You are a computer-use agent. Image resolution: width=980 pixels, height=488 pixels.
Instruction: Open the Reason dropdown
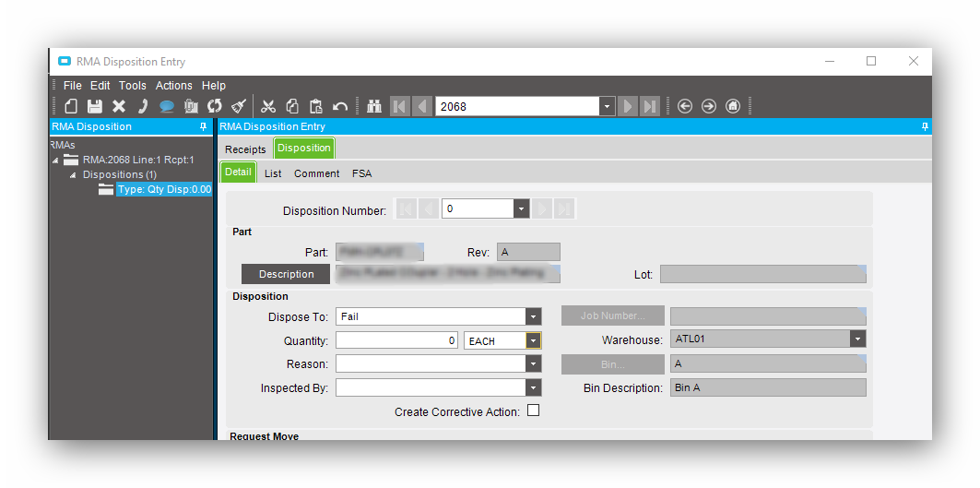533,364
